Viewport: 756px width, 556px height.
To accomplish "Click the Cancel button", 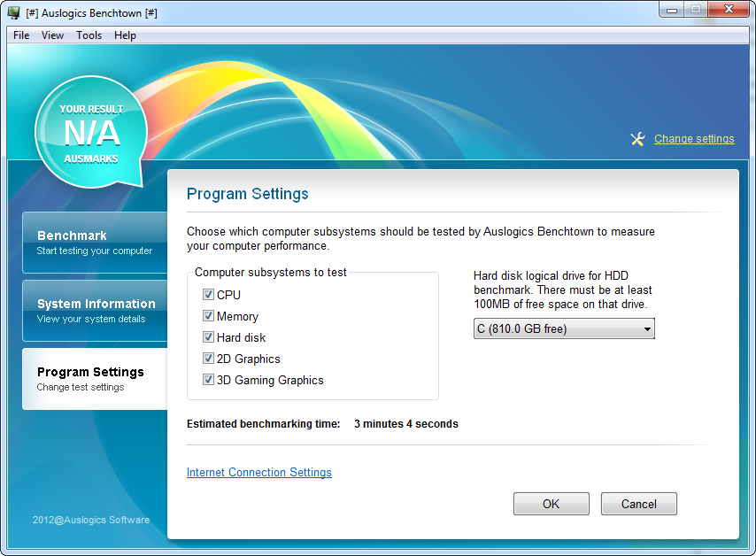I will 639,504.
